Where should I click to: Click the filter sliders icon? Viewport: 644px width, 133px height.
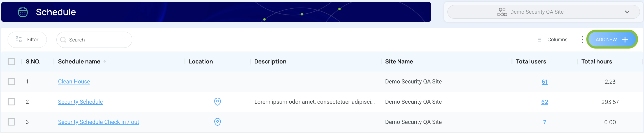(19, 39)
